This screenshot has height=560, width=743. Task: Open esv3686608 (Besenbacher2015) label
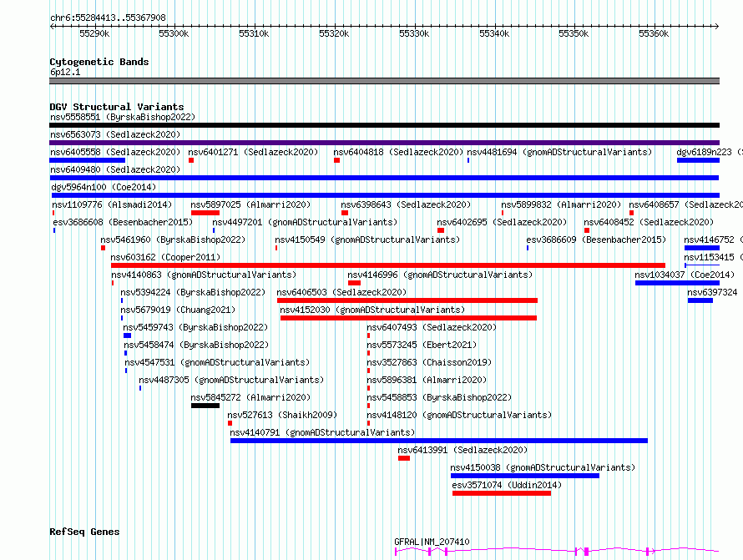pyautogui.click(x=123, y=222)
